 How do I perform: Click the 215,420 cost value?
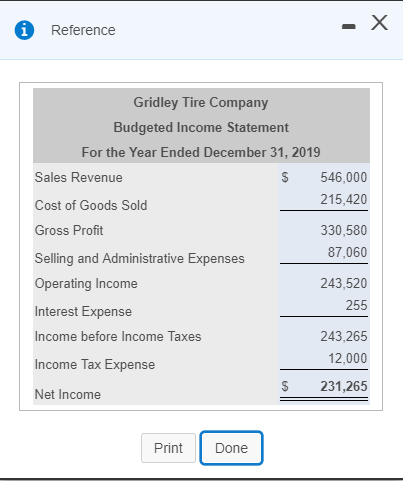point(344,199)
